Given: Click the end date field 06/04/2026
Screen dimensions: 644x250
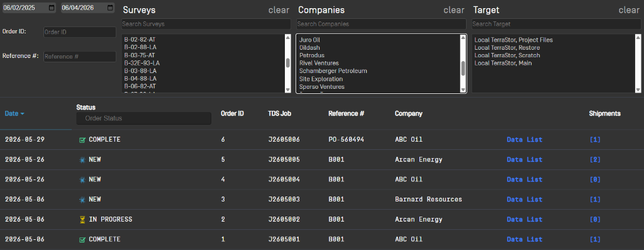Looking at the screenshot, I should (88, 8).
